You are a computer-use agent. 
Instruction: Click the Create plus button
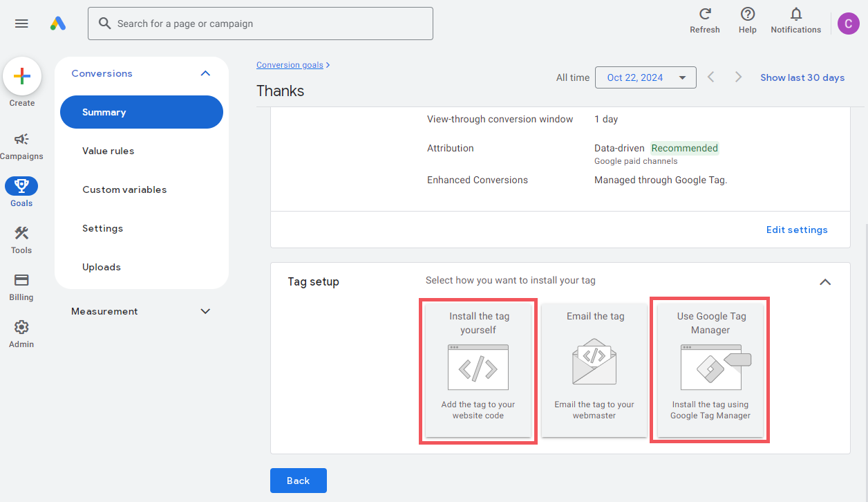tap(22, 76)
